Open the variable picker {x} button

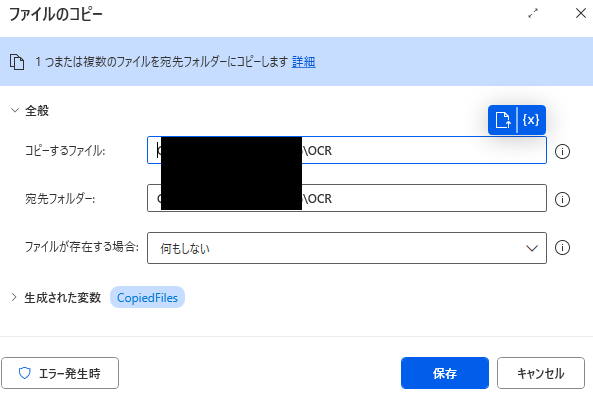pyautogui.click(x=531, y=120)
